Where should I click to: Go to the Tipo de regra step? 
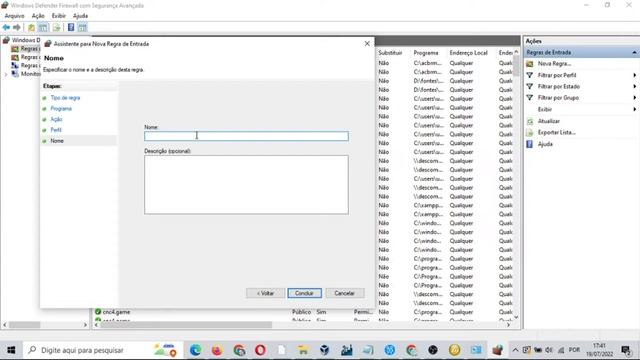coord(65,98)
